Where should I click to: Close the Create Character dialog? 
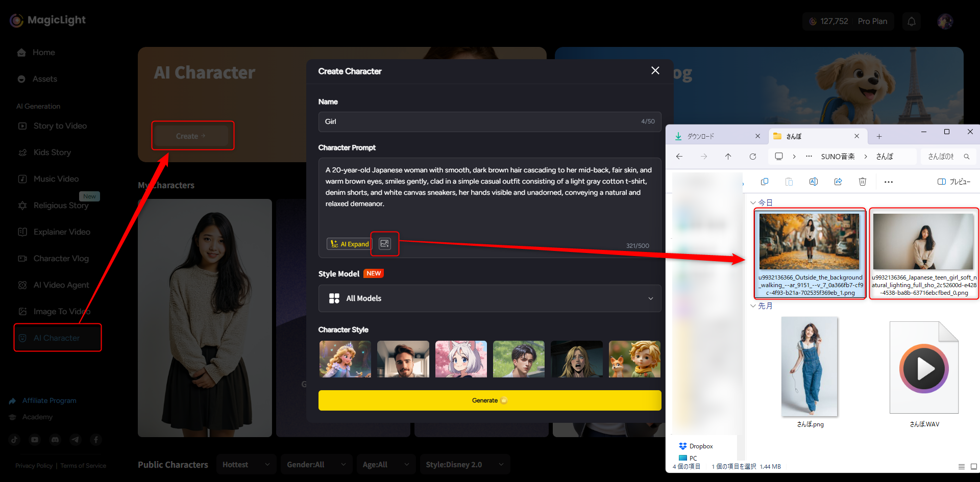pyautogui.click(x=655, y=71)
